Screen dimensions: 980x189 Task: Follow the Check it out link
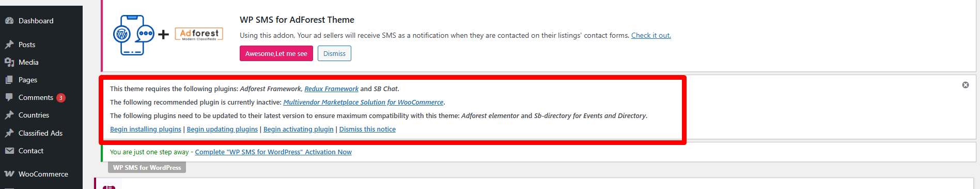pos(651,35)
